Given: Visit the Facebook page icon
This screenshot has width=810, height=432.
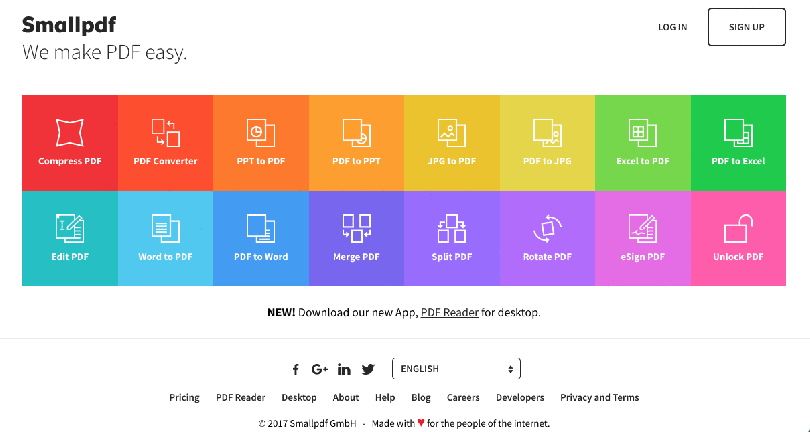Looking at the screenshot, I should click(x=295, y=369).
